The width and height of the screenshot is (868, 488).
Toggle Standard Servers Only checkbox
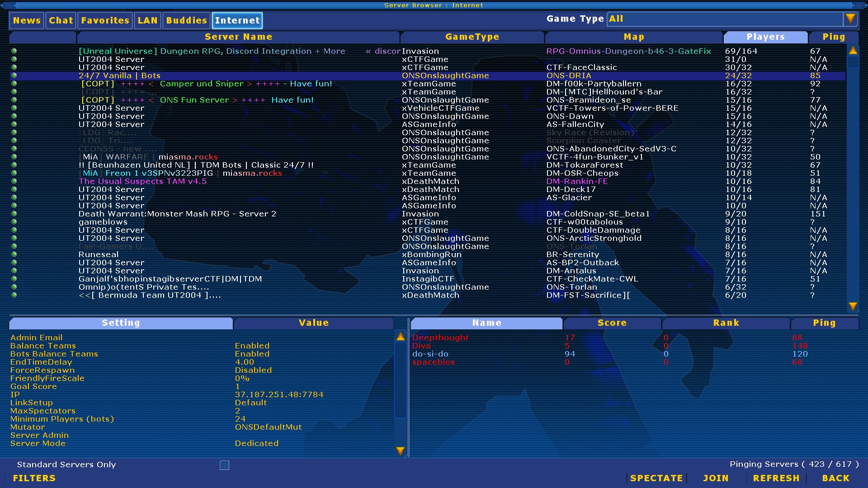224,465
